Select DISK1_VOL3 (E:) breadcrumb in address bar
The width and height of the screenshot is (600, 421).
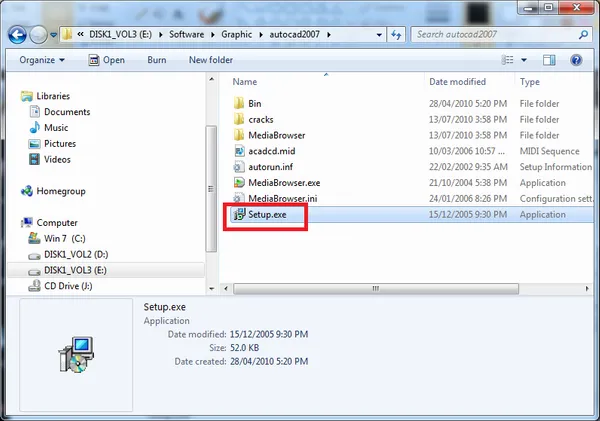pos(120,34)
